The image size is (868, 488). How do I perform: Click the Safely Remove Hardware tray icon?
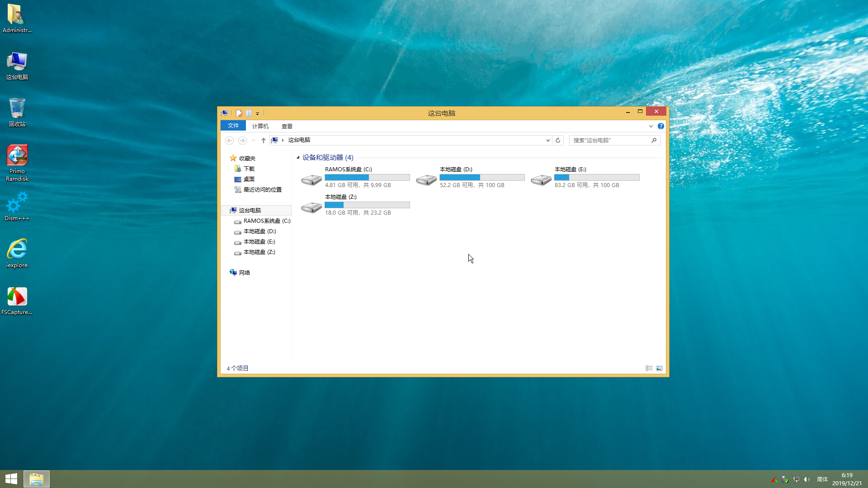[785, 480]
